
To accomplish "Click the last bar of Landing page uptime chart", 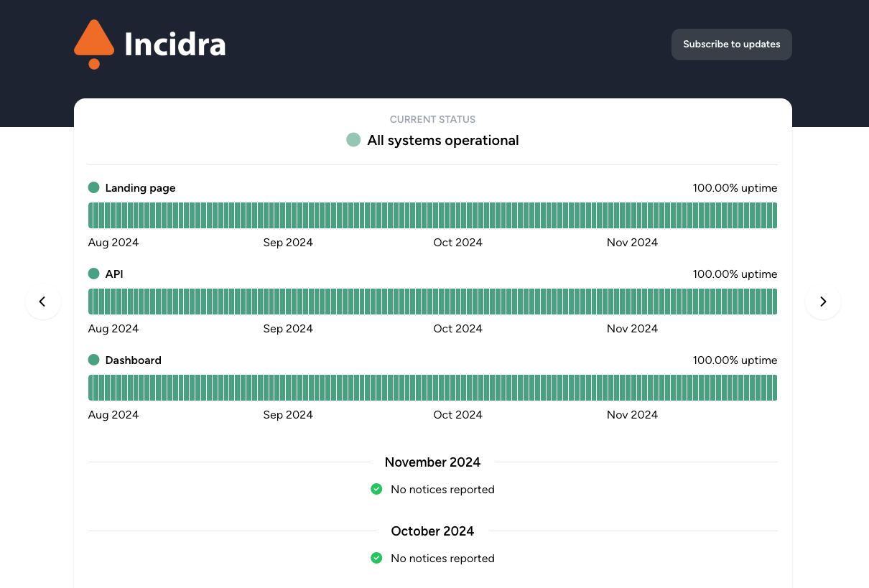I will (774, 215).
